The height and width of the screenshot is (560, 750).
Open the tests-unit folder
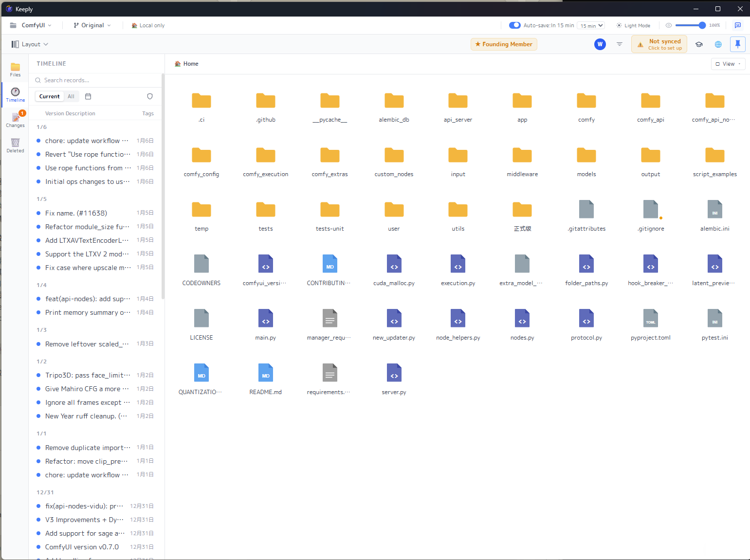[x=329, y=217]
